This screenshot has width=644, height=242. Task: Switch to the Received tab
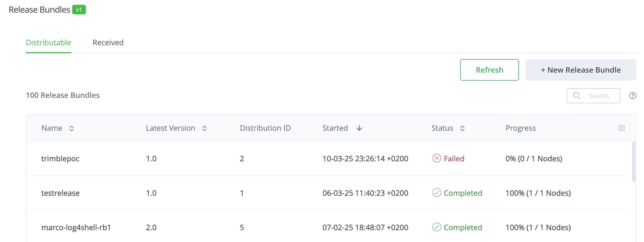(108, 43)
